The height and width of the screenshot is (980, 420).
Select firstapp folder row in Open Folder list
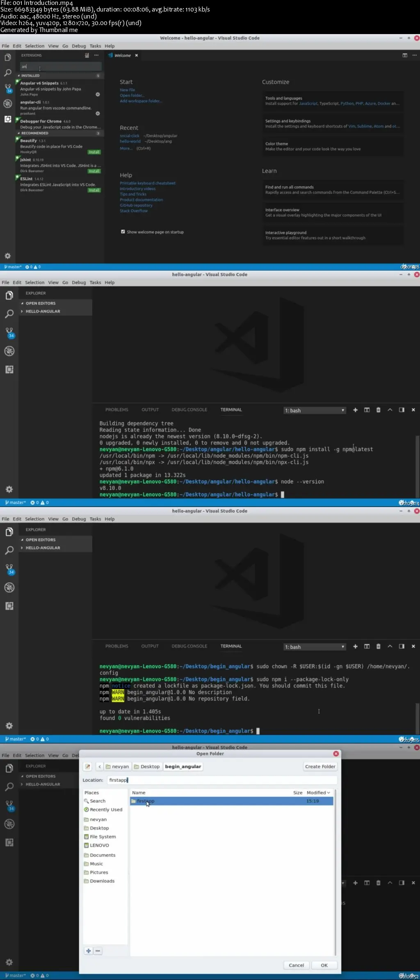tap(232, 801)
